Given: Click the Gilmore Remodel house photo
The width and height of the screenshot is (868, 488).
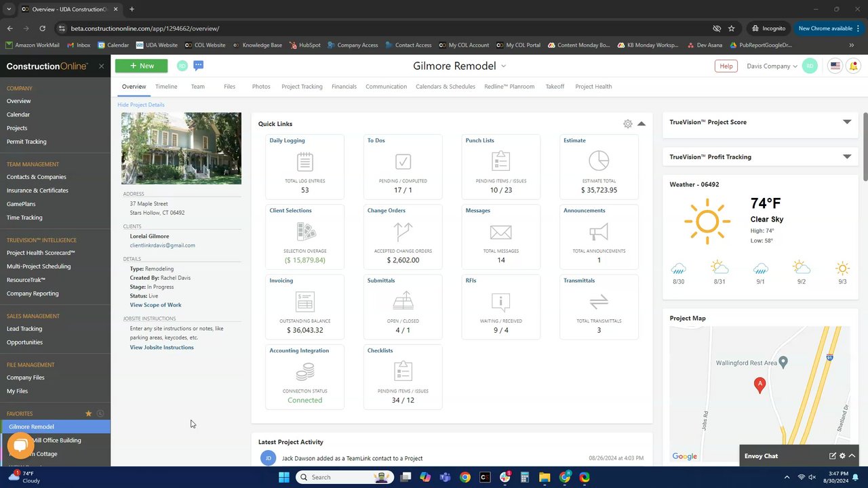Looking at the screenshot, I should click(181, 148).
